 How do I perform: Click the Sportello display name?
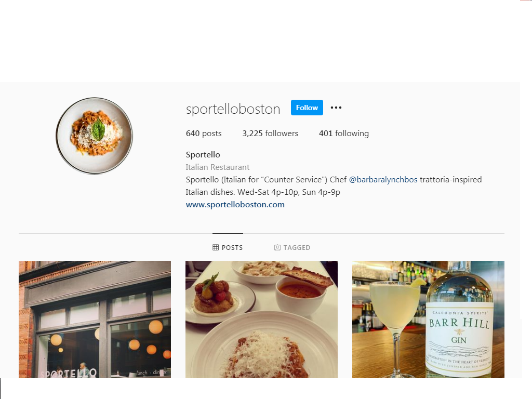tap(203, 155)
